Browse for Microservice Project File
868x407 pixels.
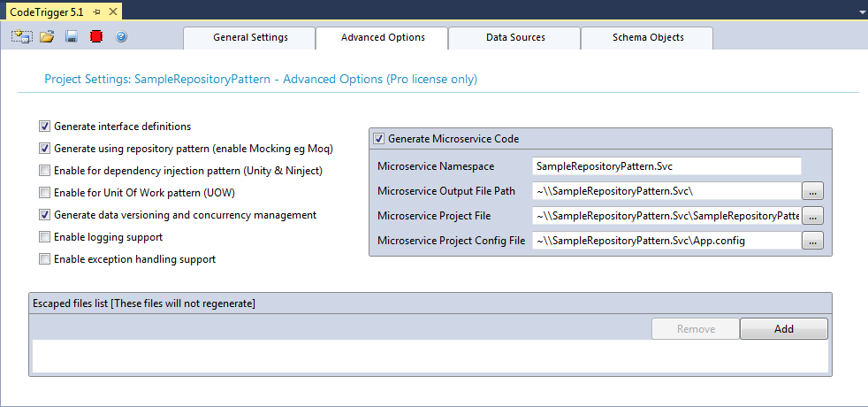(812, 216)
